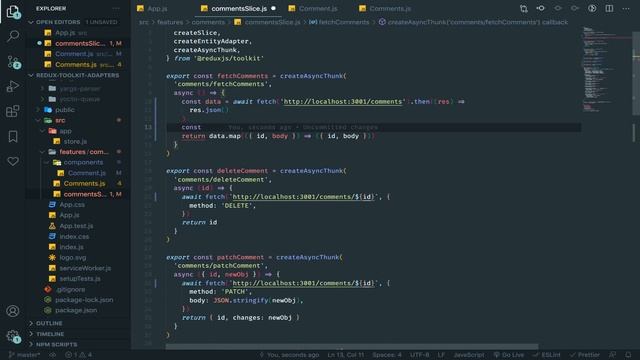Open the Bookmarks view in the activity bar

tap(13, 136)
